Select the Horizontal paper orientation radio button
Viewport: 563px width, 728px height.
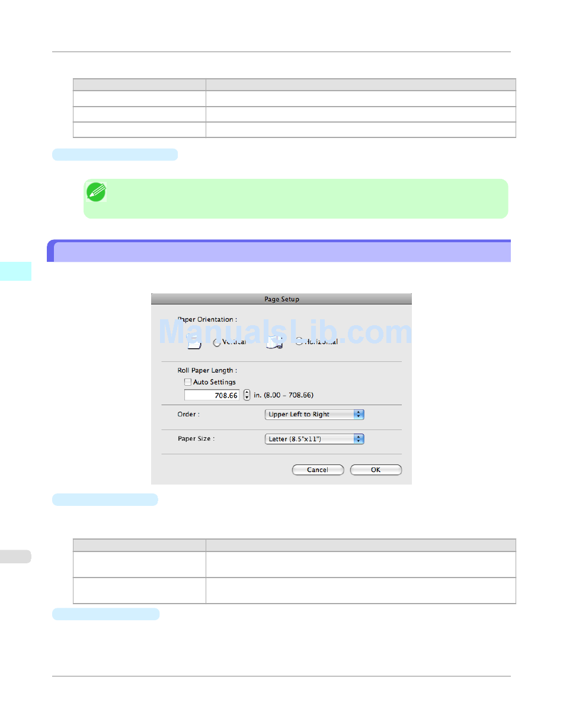pos(299,342)
